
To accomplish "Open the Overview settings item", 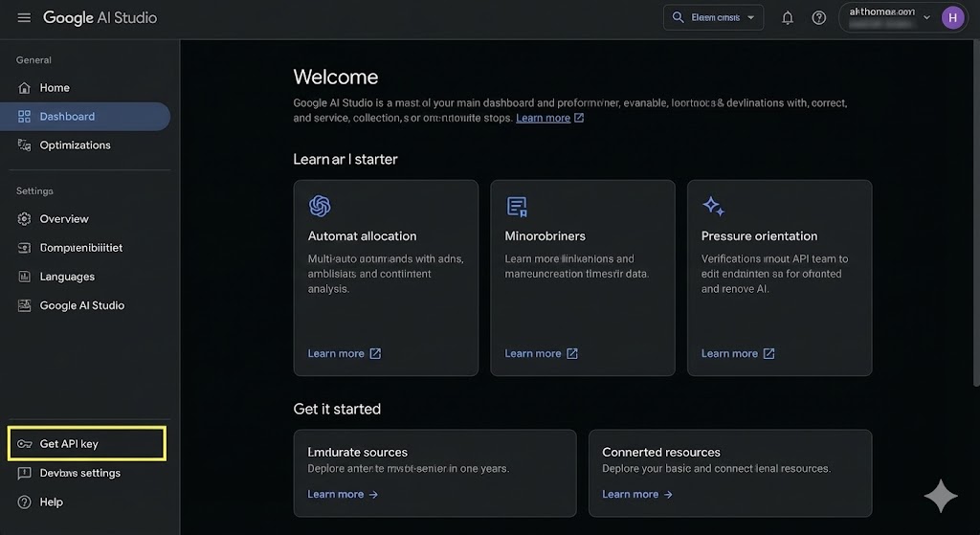I will (x=64, y=219).
